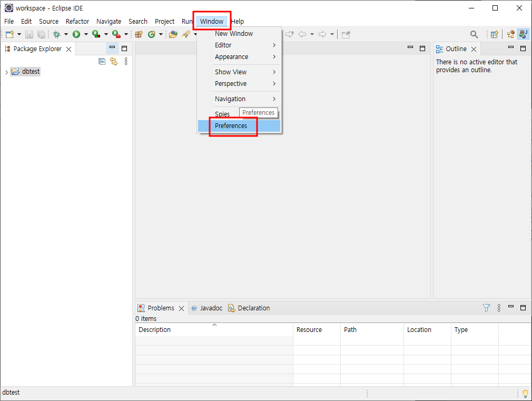532x401 pixels.
Task: Sort by the Resource column header
Action: [x=317, y=330]
